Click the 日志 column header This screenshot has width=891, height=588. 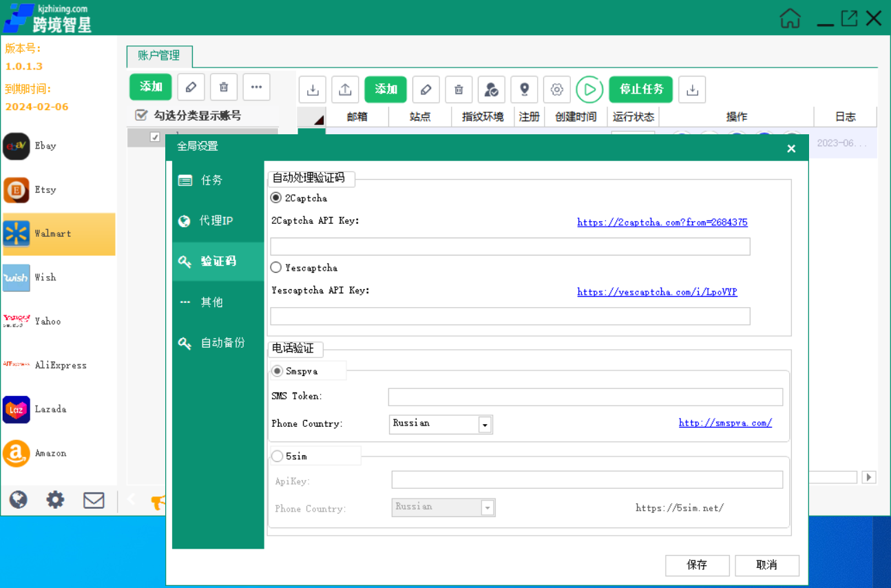tap(846, 117)
